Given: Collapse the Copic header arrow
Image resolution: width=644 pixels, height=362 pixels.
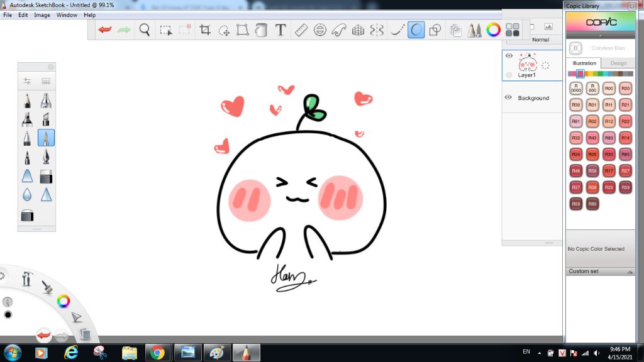Looking at the screenshot, I should pyautogui.click(x=601, y=36).
